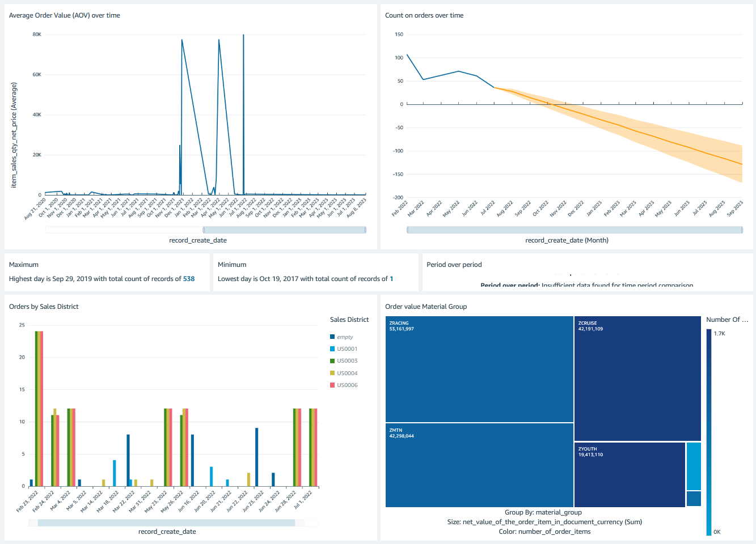Click the ZMTN treemap tile
Viewport: 756px width, 544px height.
[479, 465]
